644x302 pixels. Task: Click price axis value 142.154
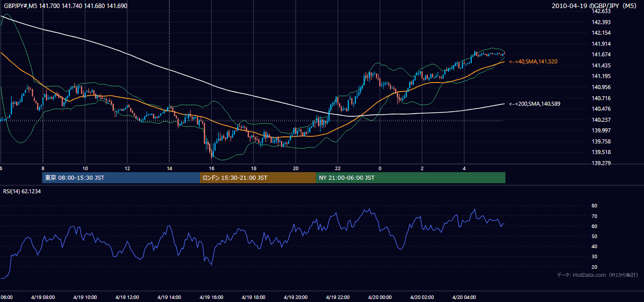pos(601,33)
